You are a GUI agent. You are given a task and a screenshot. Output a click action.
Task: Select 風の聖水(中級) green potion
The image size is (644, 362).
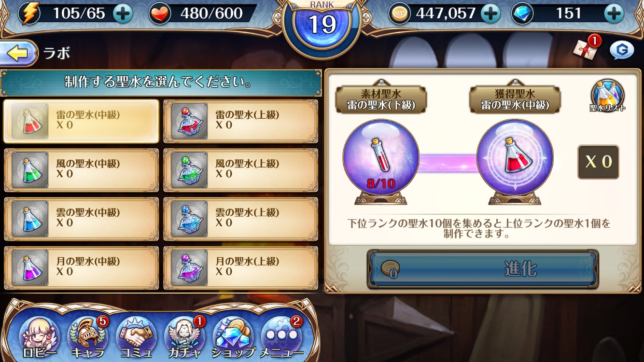point(82,170)
